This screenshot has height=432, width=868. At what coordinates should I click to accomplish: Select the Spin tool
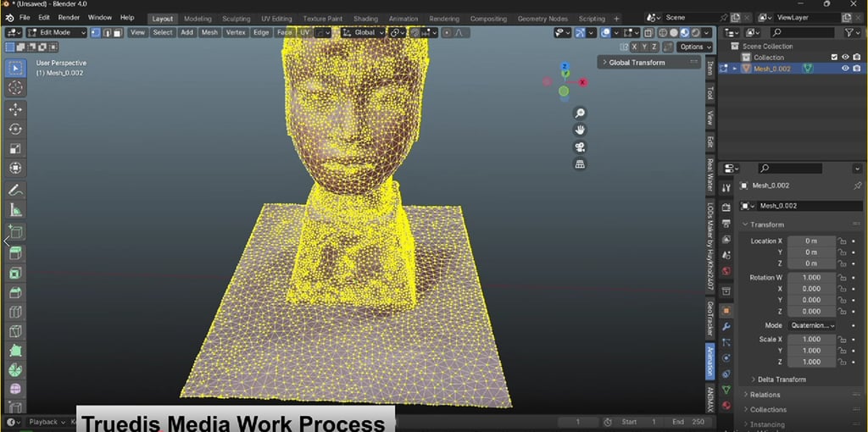(15, 370)
